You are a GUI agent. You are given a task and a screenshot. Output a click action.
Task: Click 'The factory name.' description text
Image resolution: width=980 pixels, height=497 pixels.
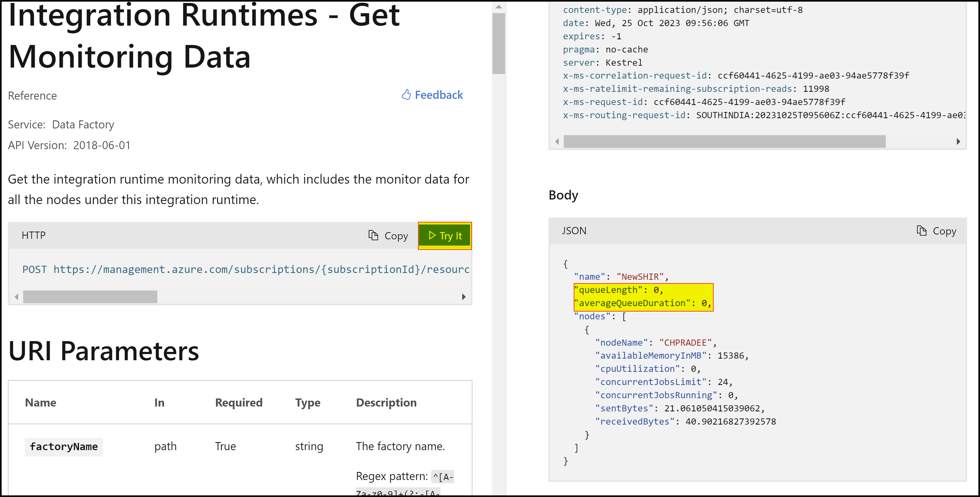[x=400, y=446]
